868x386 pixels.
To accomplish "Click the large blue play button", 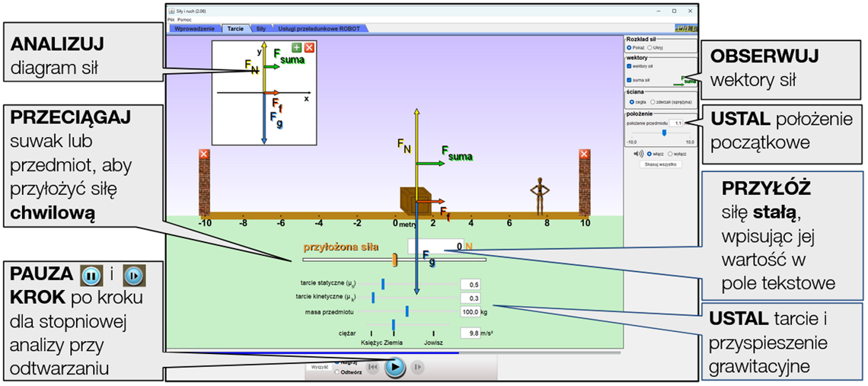I will pos(394,367).
